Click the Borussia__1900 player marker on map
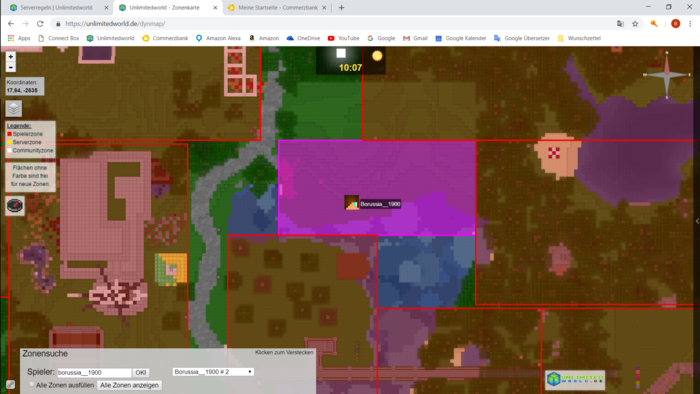The image size is (700, 394). point(351,203)
